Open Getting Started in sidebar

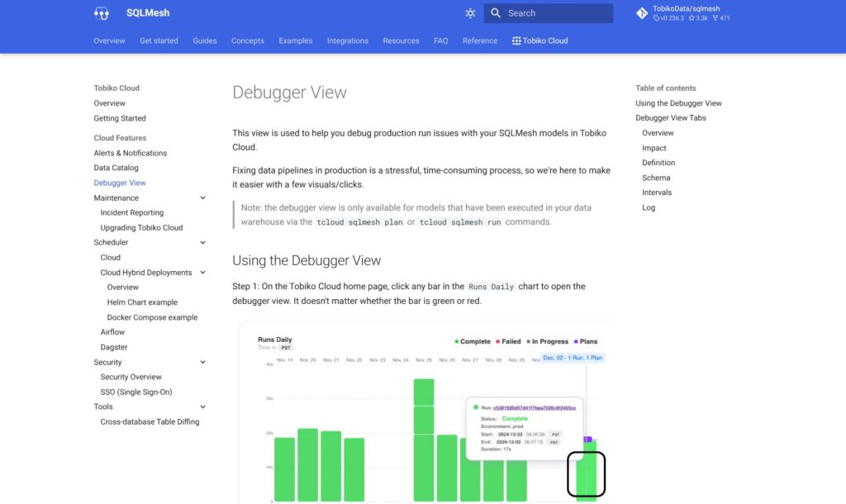tap(120, 118)
